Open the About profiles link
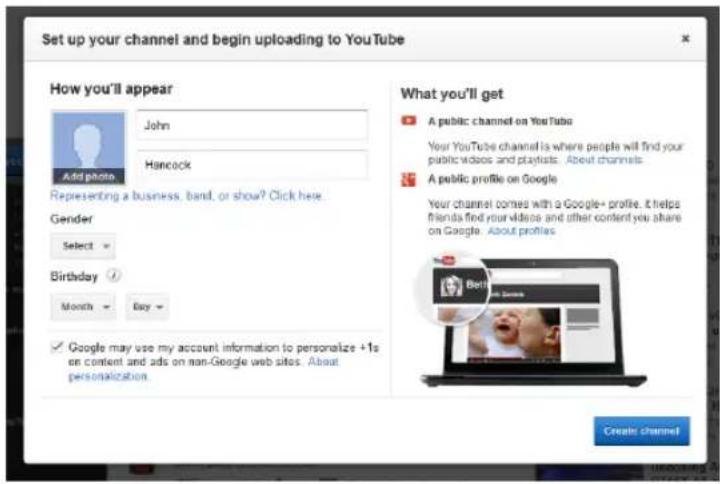 pyautogui.click(x=521, y=231)
